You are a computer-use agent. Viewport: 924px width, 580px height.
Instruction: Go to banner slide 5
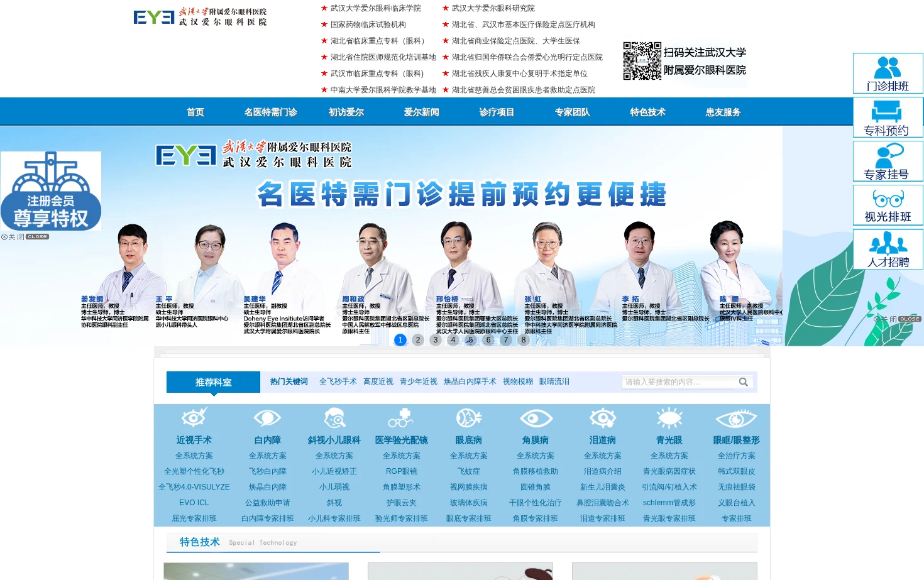(x=471, y=340)
